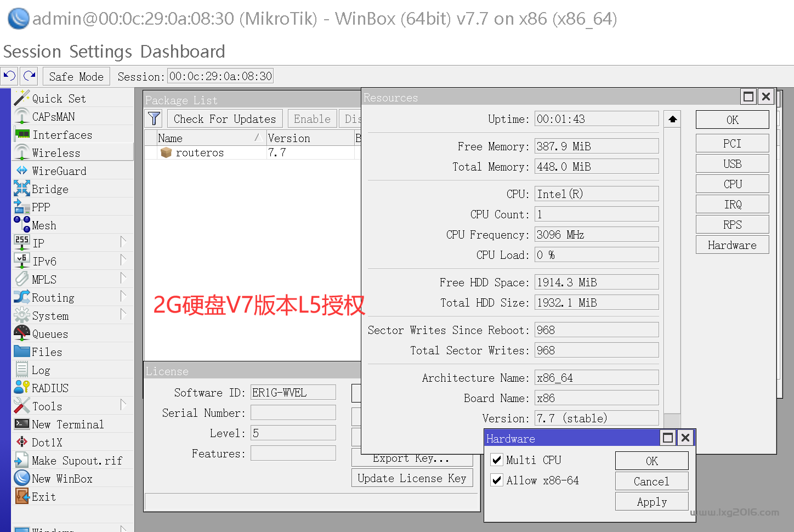Click the undo arrow in toolbar
Viewport: 794px width, 532px height.
click(x=10, y=76)
